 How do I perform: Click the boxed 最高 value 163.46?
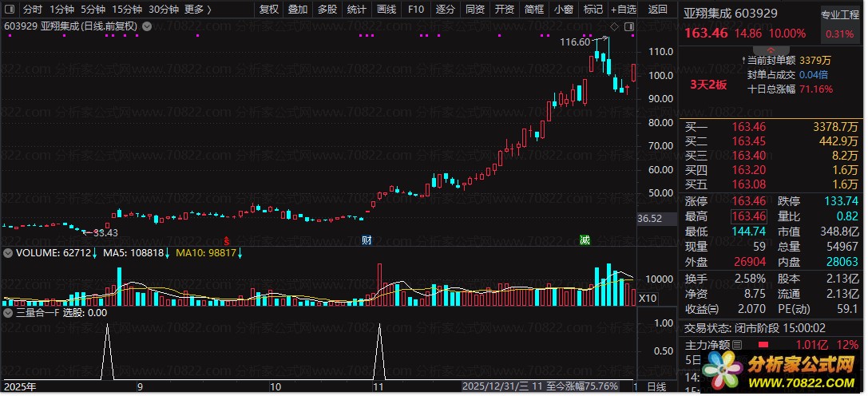click(749, 216)
